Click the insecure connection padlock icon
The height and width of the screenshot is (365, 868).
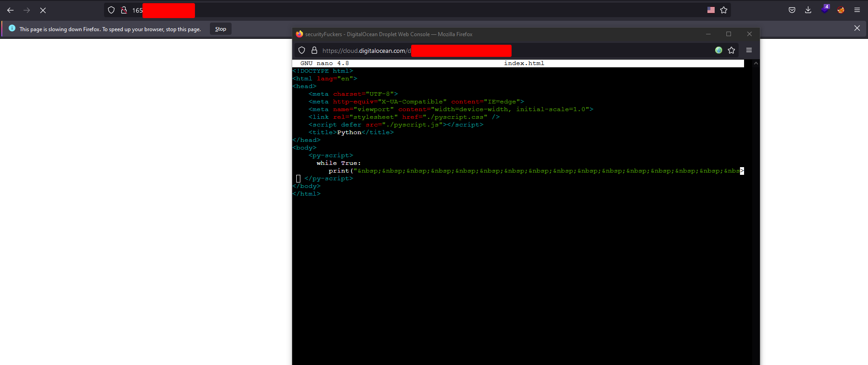(123, 10)
